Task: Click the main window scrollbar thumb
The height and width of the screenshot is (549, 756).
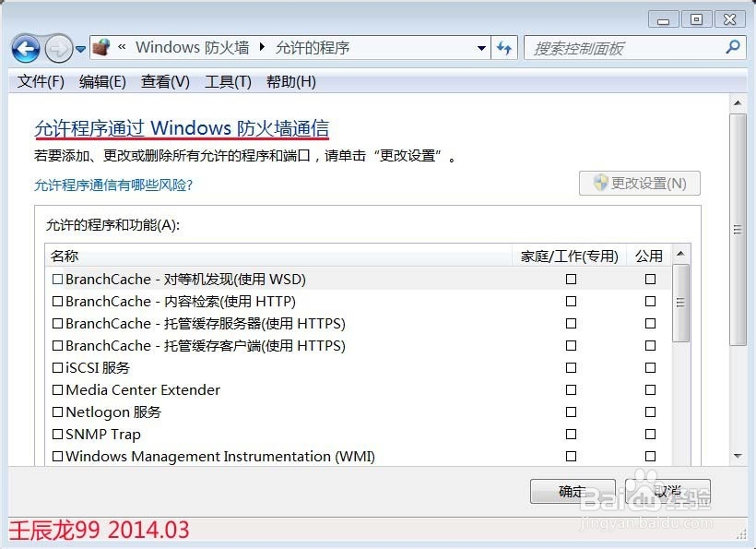Action: click(738, 230)
